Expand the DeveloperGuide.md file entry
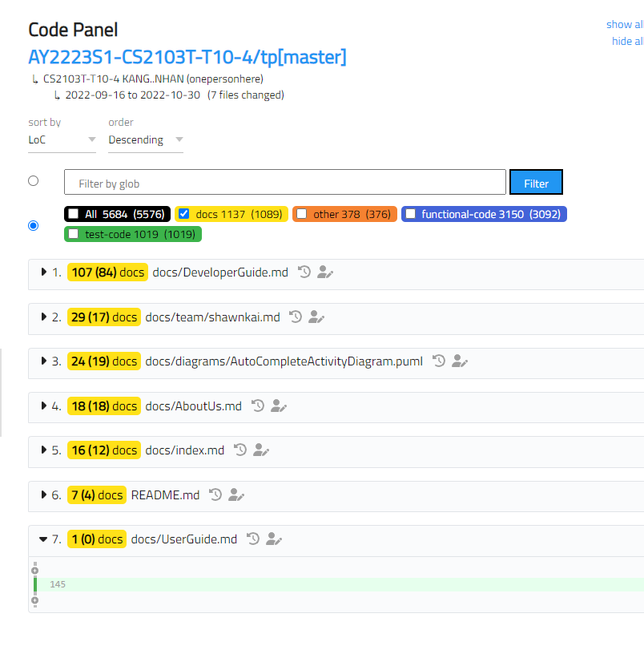Screen dimensions: 644x666 coord(44,272)
